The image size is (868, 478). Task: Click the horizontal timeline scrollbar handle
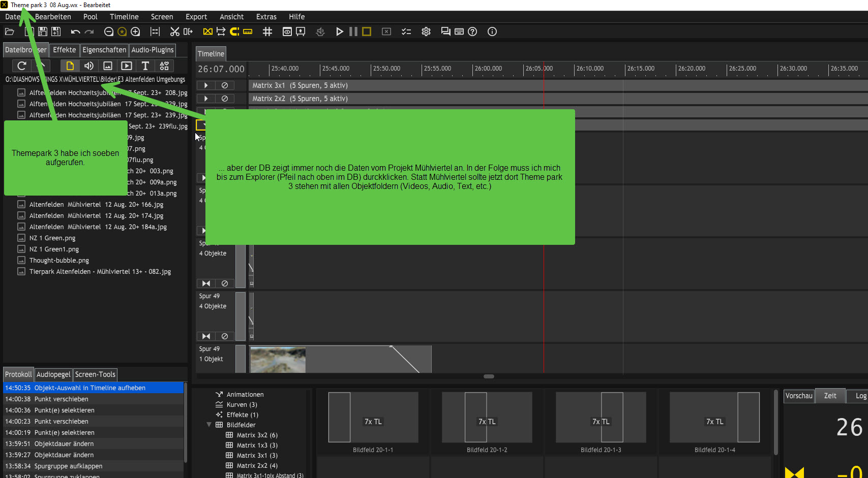[489, 376]
